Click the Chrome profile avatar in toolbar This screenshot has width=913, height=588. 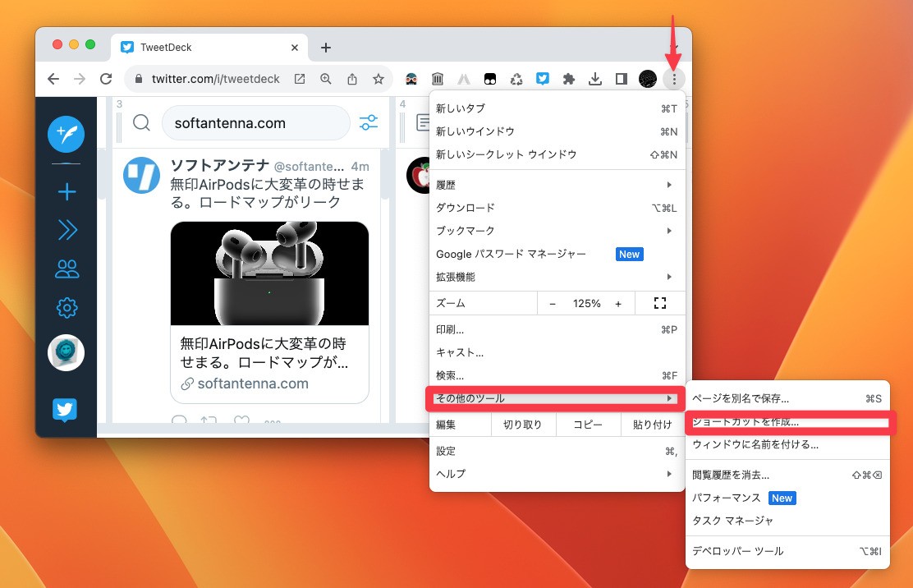[648, 78]
